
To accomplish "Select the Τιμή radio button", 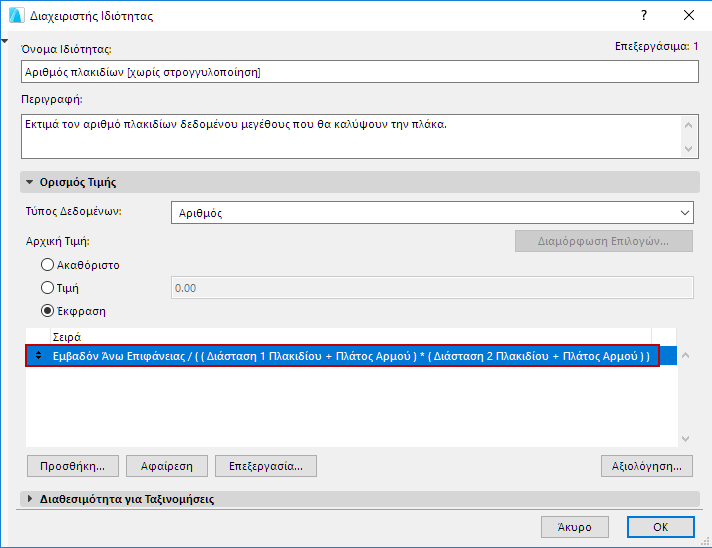I will tap(47, 288).
